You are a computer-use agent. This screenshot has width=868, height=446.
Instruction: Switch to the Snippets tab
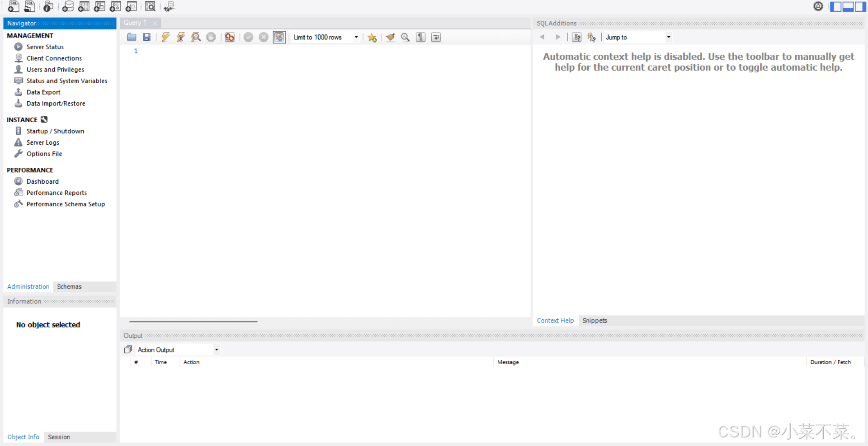pos(594,321)
